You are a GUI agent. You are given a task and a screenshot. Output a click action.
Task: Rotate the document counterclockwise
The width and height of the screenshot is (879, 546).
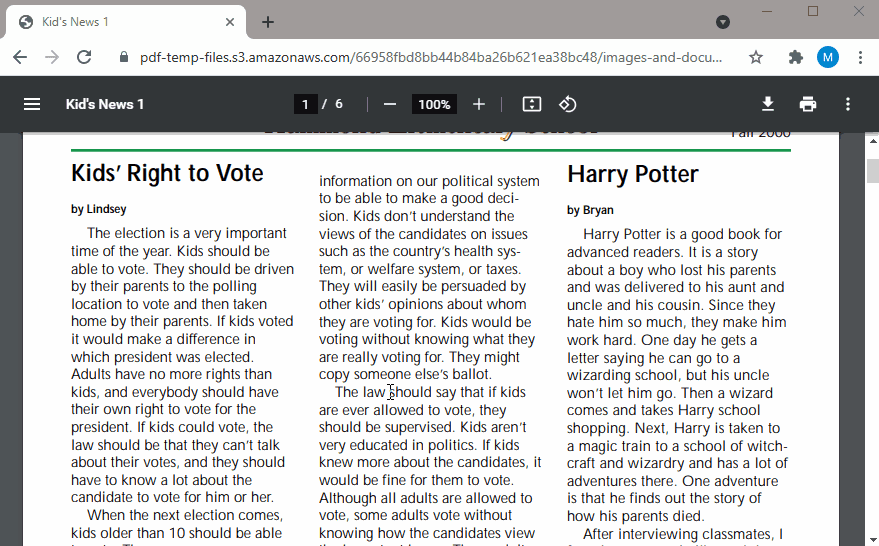[567, 104]
